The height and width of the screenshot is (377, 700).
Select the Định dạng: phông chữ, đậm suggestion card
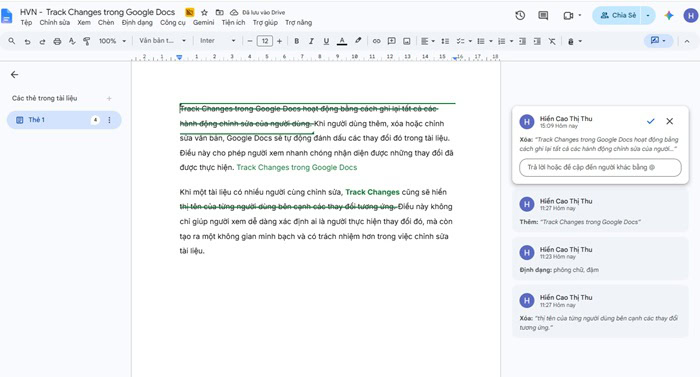(600, 259)
